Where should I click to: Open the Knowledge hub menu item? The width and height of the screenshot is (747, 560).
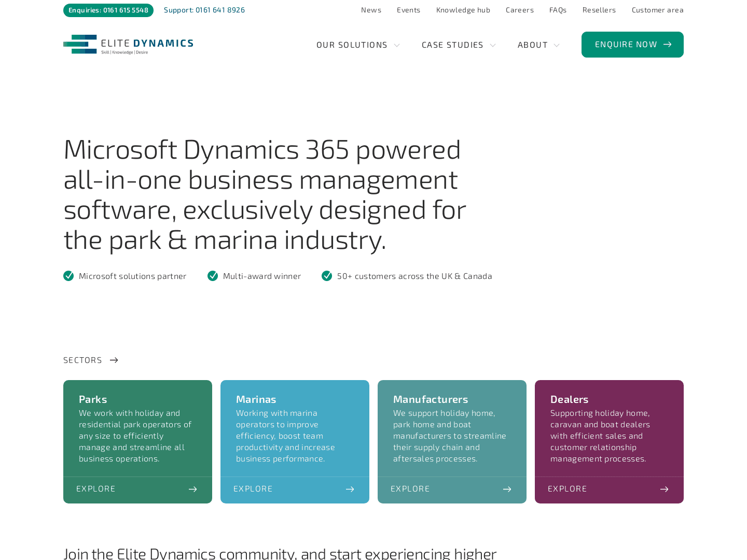463,9
